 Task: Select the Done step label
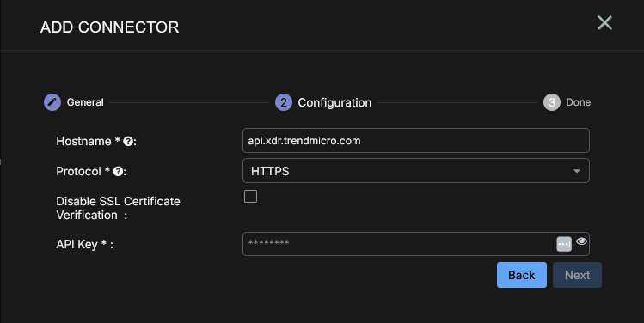coord(579,102)
